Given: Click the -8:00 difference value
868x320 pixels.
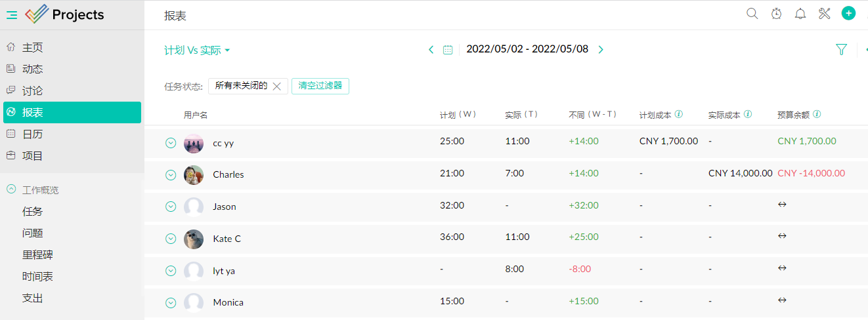Looking at the screenshot, I should pyautogui.click(x=580, y=269).
